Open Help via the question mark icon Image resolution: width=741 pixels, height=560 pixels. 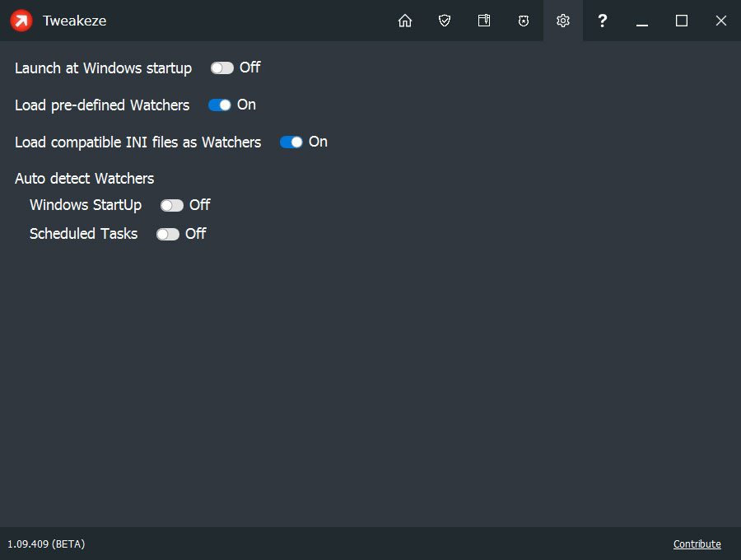(x=602, y=21)
